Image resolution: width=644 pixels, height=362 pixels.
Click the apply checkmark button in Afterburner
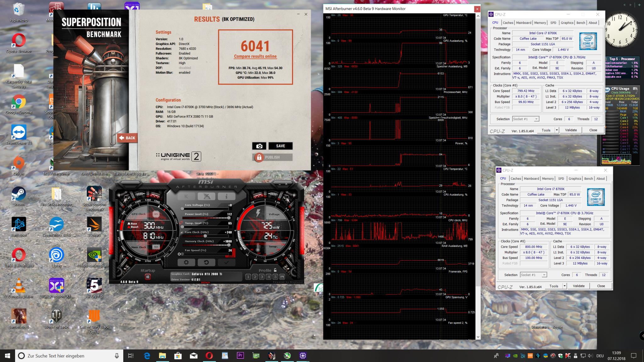(226, 262)
